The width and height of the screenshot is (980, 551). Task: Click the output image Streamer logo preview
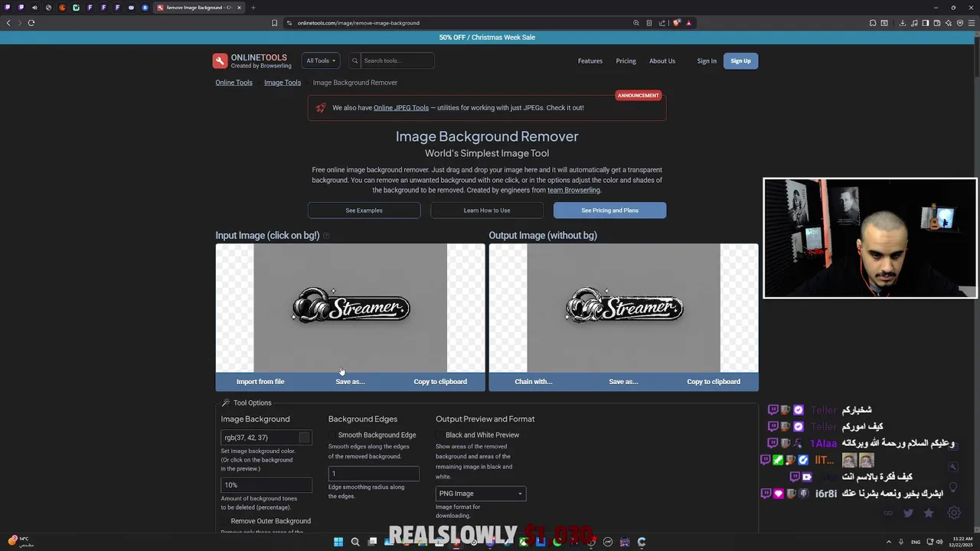pos(624,308)
